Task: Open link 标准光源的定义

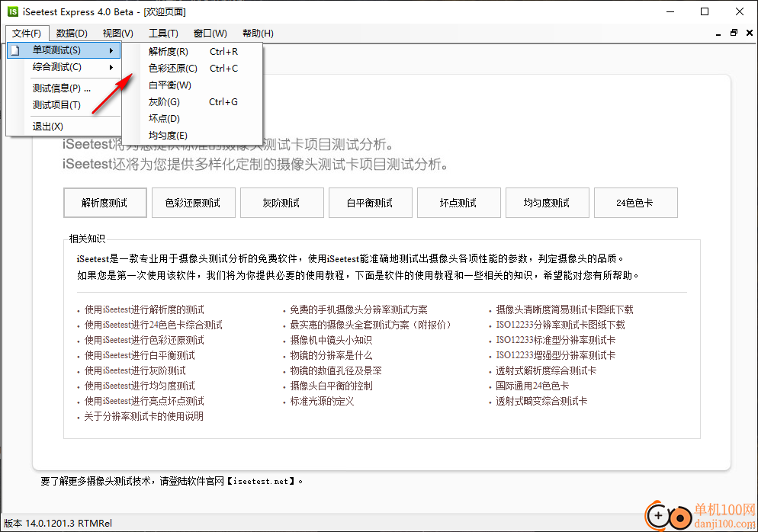Action: pyautogui.click(x=322, y=401)
